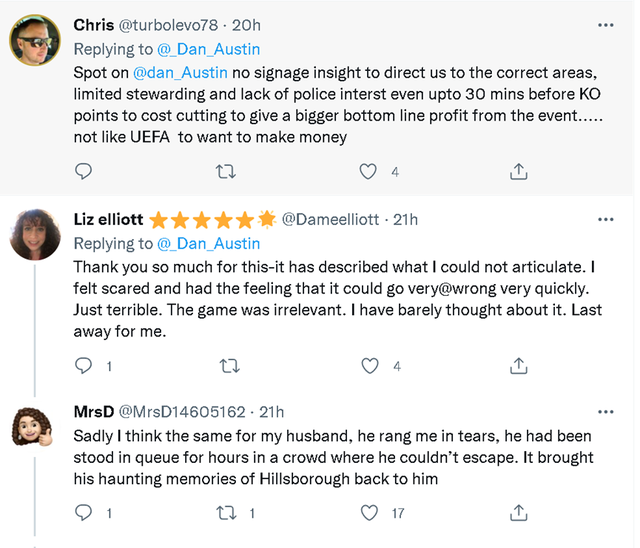The image size is (640, 548).
Task: Retweet Chris's tweet about signage
Action: [x=228, y=172]
